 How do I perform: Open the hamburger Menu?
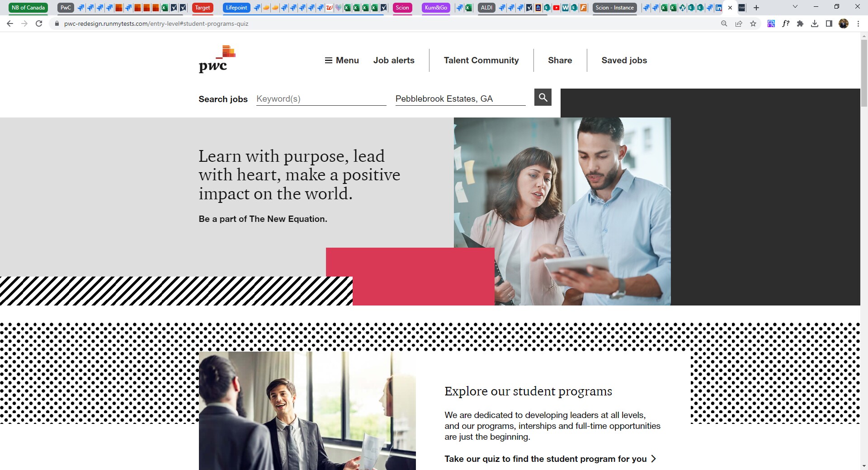point(342,60)
